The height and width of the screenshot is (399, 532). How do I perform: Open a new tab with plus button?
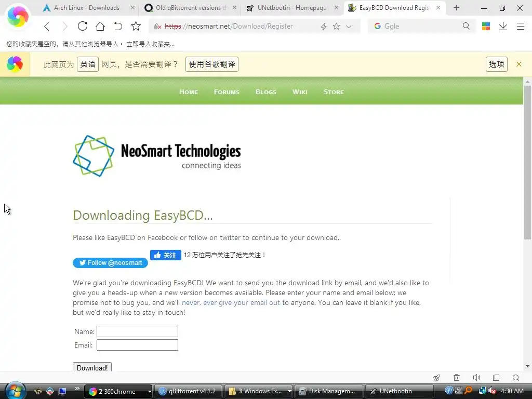click(x=456, y=8)
